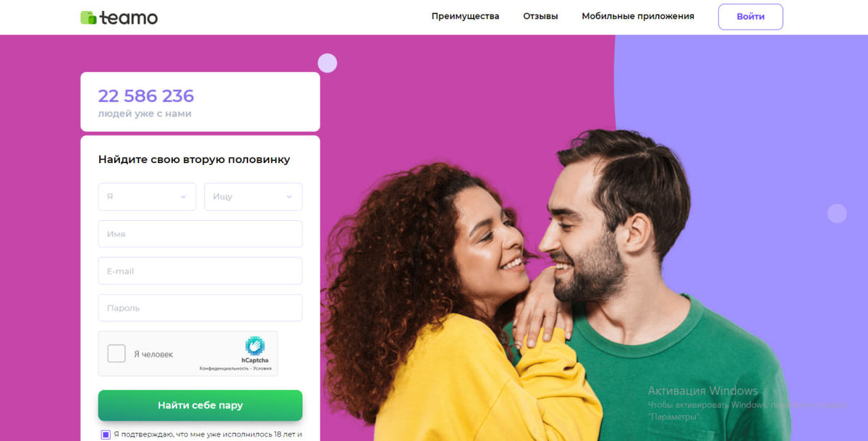Click the small circle on the purple background
This screenshot has width=868, height=441.
(x=837, y=213)
